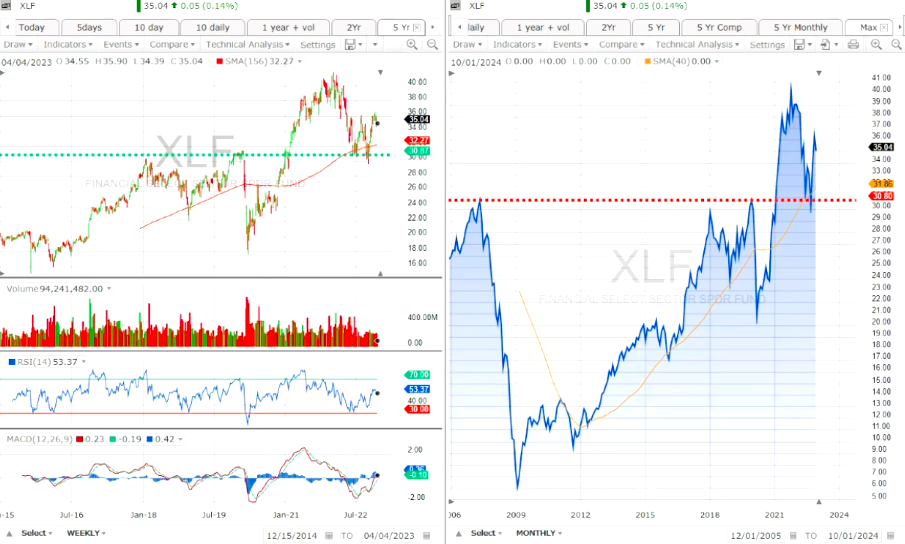Expand the SMA(40) indicator options
Viewport: 905px width, 544px height.
pos(717,61)
